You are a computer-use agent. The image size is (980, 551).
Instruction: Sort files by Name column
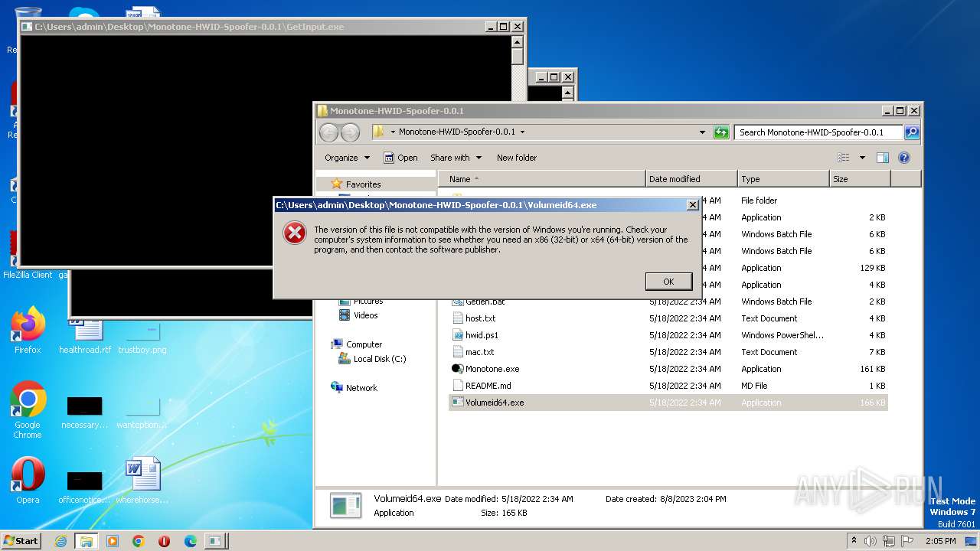pos(542,179)
